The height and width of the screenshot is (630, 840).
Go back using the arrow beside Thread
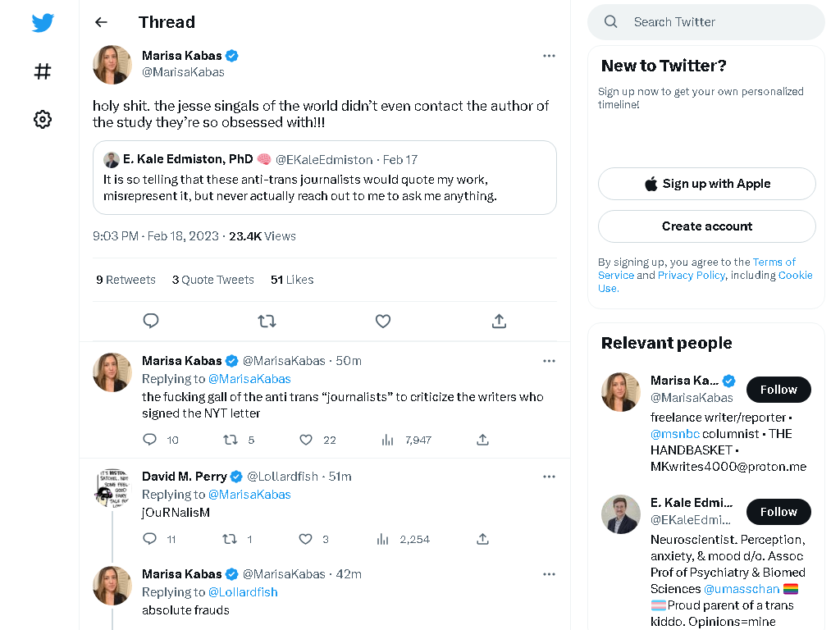click(x=101, y=22)
